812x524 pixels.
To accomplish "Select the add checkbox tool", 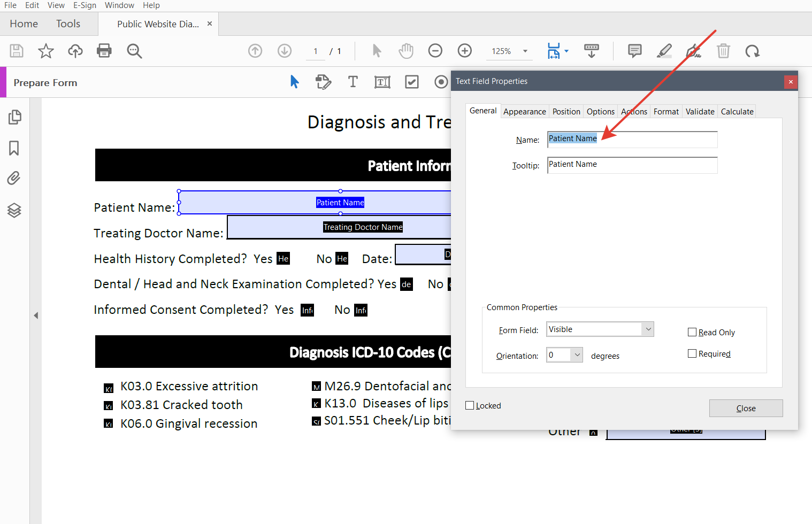I will click(x=412, y=82).
